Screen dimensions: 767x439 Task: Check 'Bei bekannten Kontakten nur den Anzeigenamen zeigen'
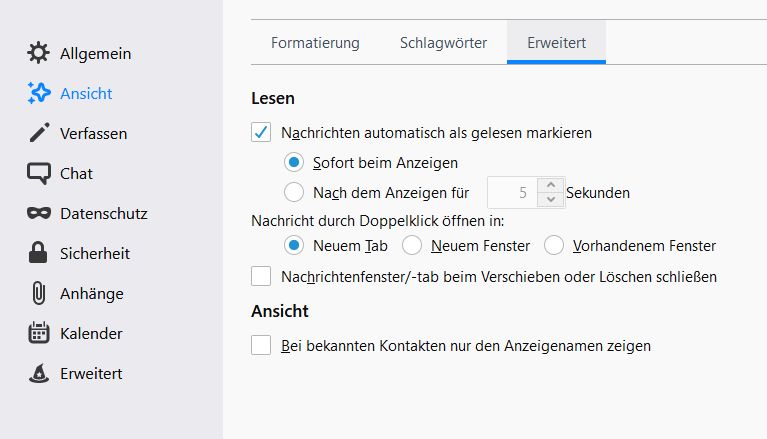click(x=261, y=346)
